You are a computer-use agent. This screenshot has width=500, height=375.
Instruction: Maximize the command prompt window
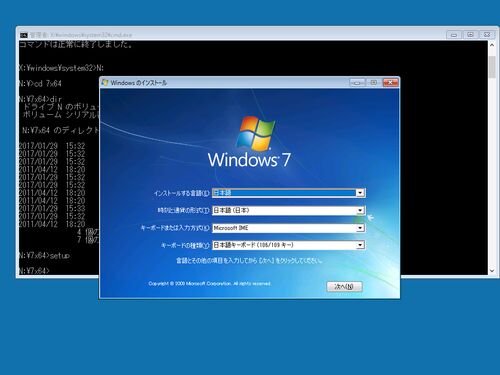pos(470,35)
